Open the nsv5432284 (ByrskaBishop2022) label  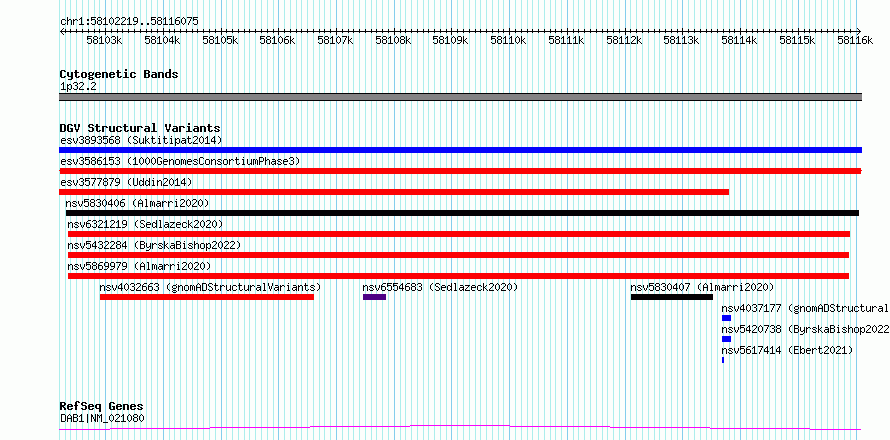(x=154, y=245)
